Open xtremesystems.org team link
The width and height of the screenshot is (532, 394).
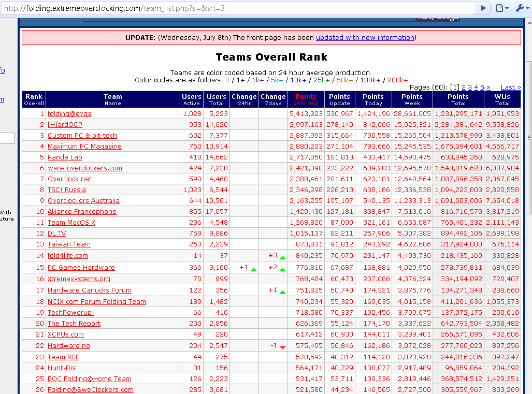tap(79, 279)
